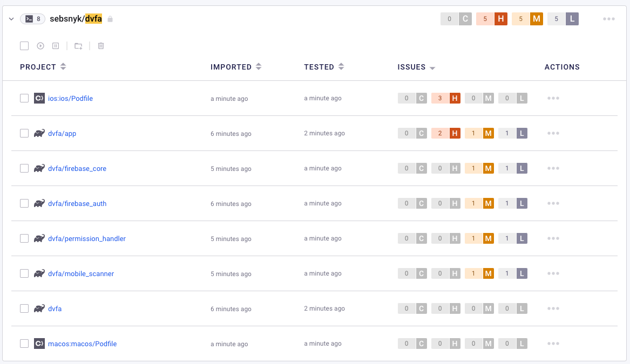This screenshot has height=364, width=630.
Task: Collapse the sebsnyk/dvfa target group
Action: pos(11,19)
